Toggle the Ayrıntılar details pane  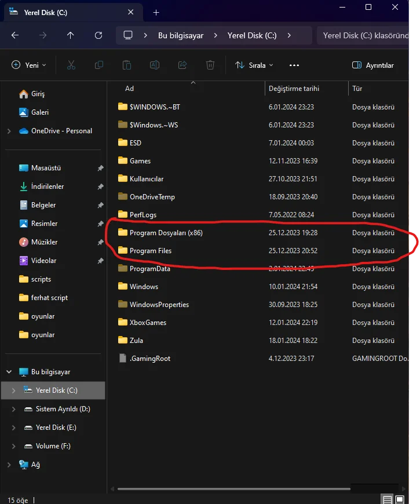coord(372,65)
